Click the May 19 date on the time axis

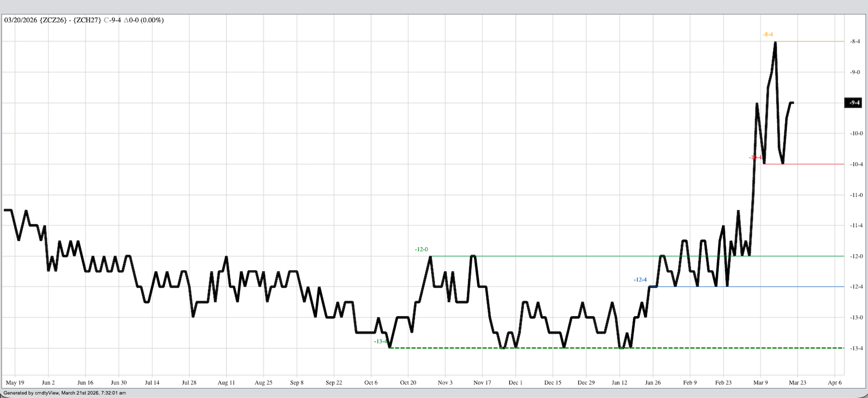tap(15, 382)
